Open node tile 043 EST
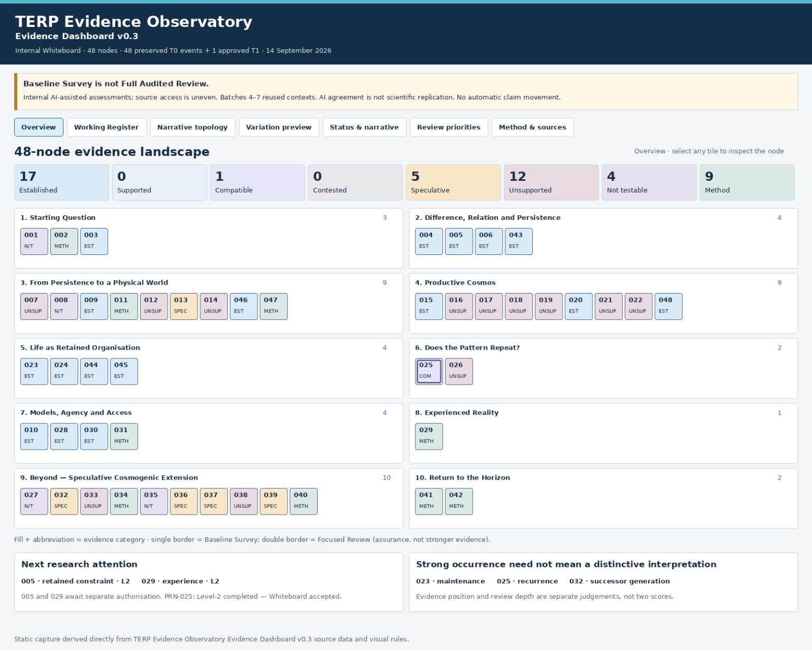The image size is (812, 650). (x=519, y=241)
